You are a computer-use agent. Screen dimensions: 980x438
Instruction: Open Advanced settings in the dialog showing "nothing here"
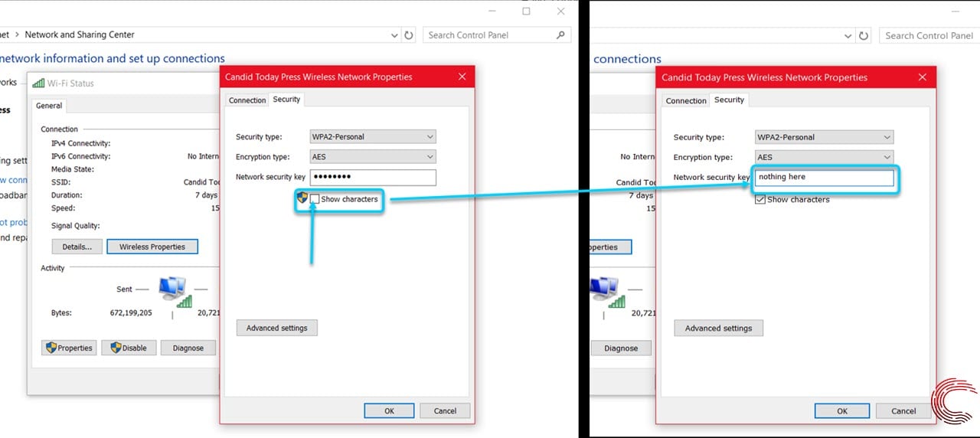718,328
